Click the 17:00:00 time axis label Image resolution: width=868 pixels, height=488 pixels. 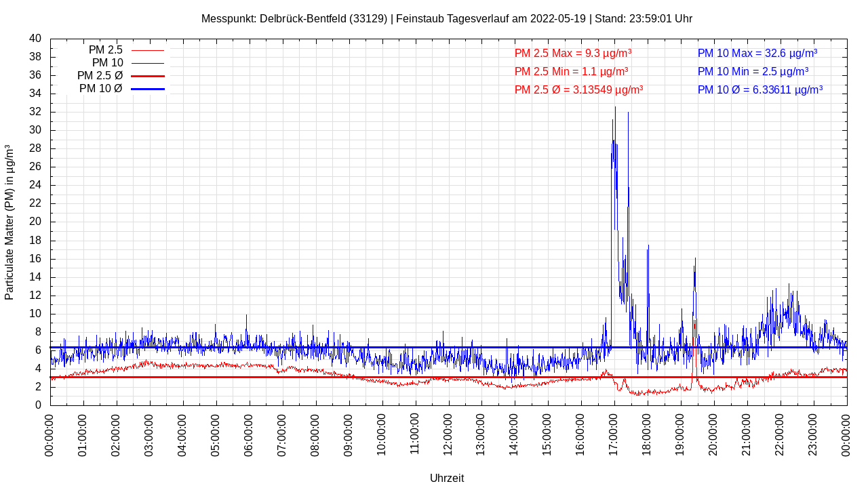point(614,435)
